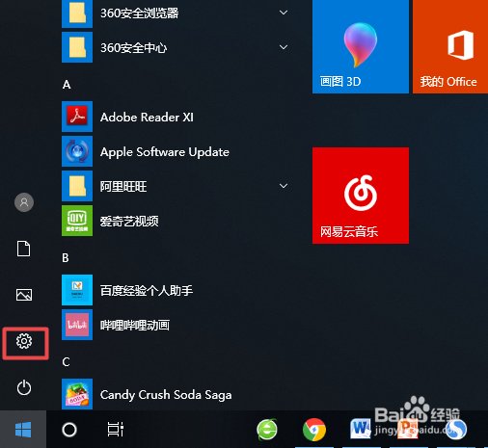
Task: Open Word from the taskbar
Action: coord(360,429)
